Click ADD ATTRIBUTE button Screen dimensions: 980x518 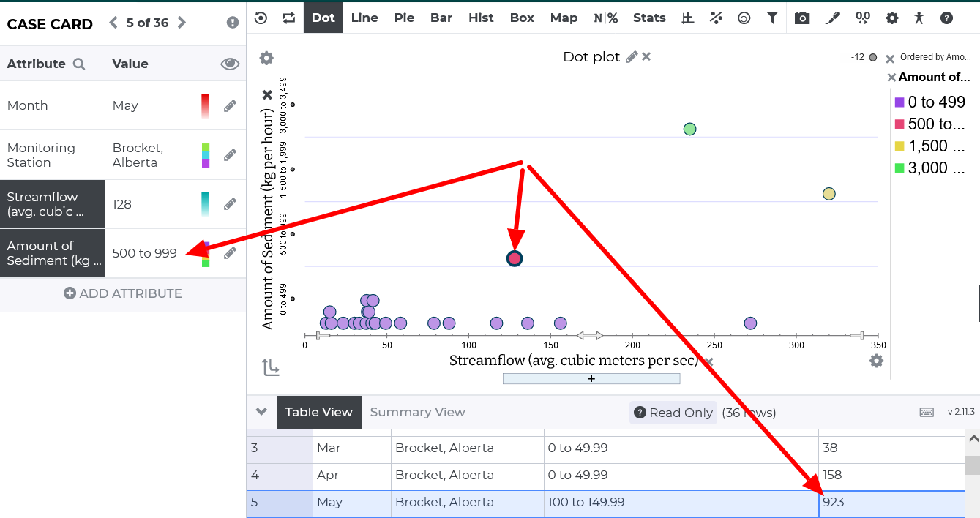[x=123, y=293]
